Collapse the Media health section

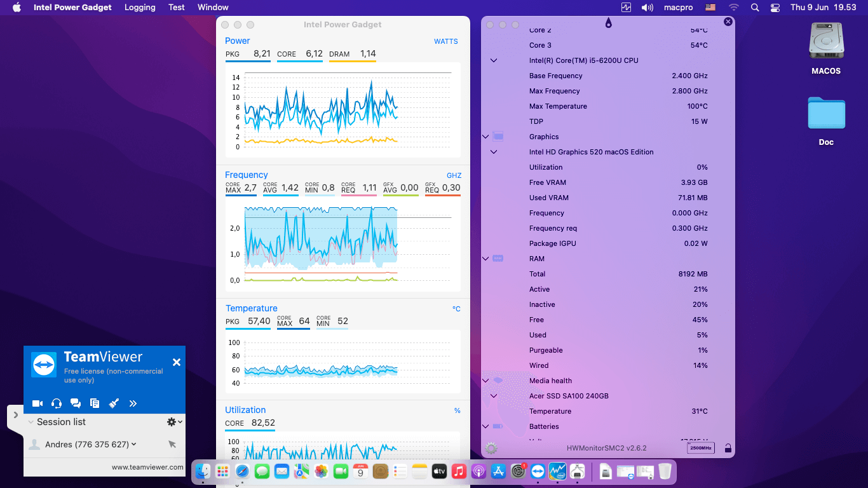[485, 381]
